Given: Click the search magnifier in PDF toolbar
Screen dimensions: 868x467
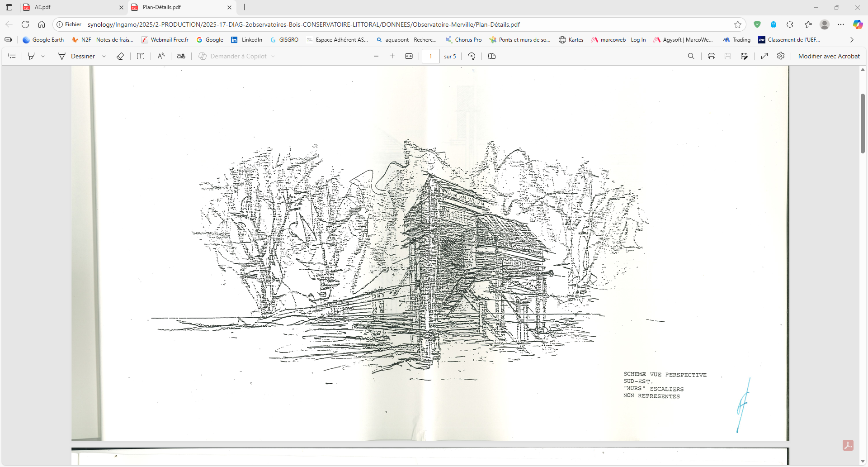Looking at the screenshot, I should 691,56.
